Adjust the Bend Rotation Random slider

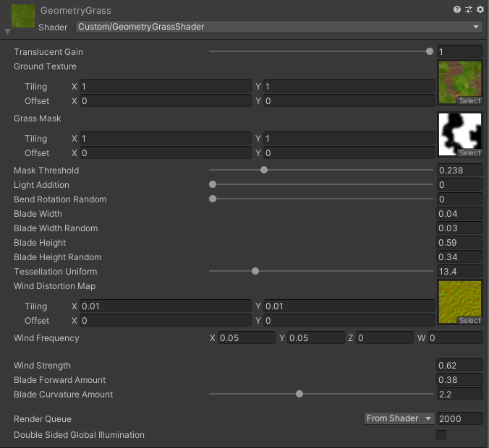coord(321,199)
